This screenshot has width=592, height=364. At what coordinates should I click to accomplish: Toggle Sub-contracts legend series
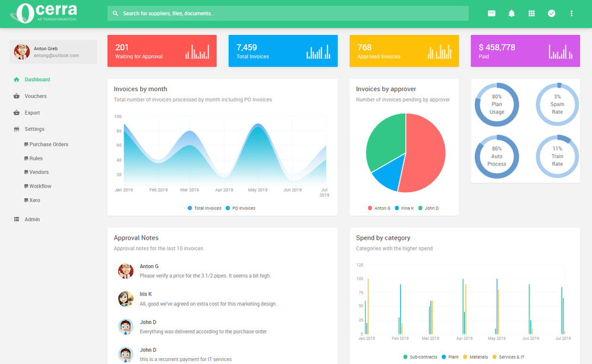pyautogui.click(x=420, y=357)
